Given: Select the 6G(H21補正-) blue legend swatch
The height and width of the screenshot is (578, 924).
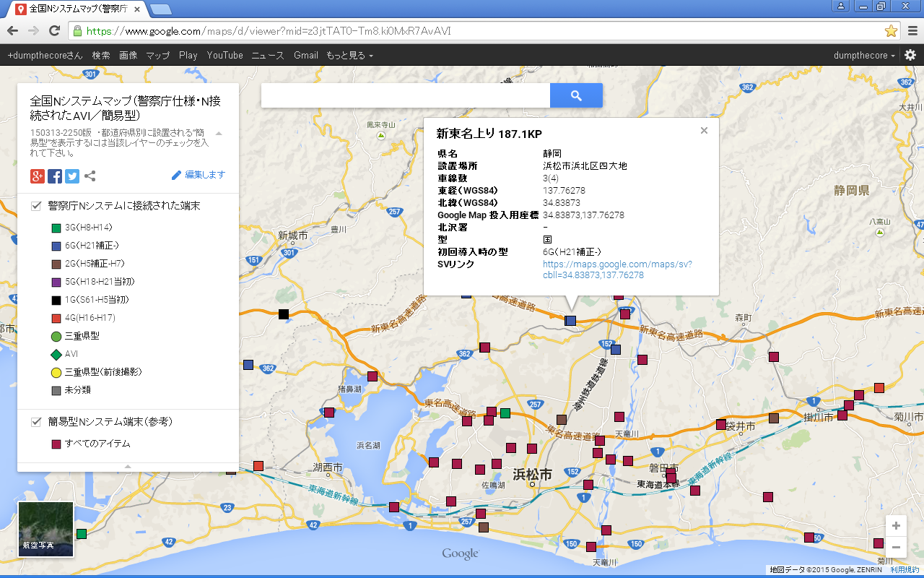Looking at the screenshot, I should click(x=56, y=246).
